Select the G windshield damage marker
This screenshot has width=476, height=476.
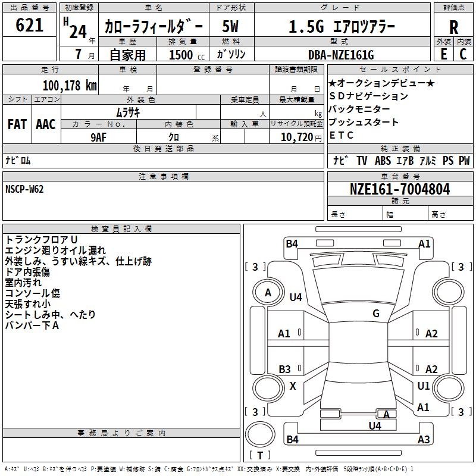(376, 314)
